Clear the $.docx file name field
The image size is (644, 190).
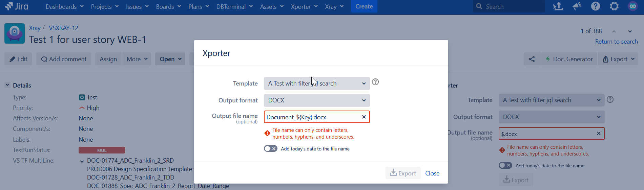(x=599, y=134)
